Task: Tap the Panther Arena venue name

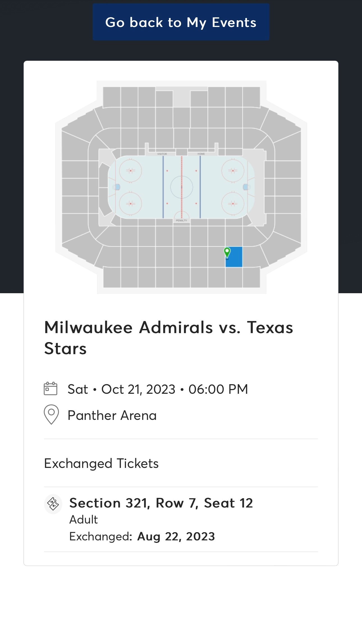Action: pos(112,415)
